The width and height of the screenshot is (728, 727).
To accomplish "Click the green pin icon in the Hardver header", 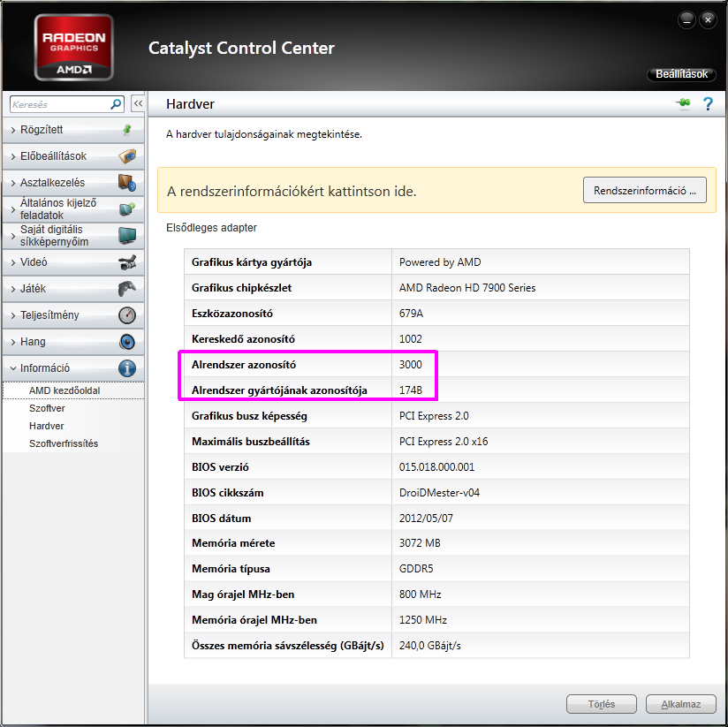I will (x=683, y=103).
